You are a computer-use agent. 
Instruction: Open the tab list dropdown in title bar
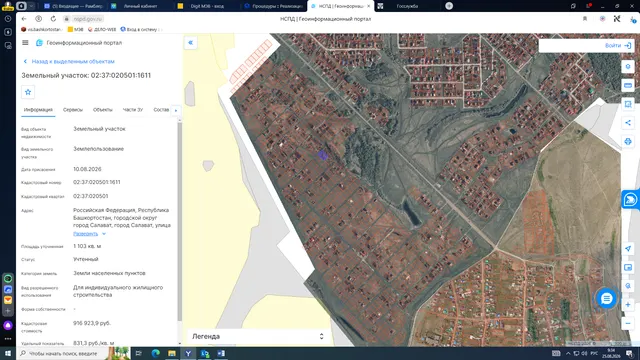(x=31, y=6)
